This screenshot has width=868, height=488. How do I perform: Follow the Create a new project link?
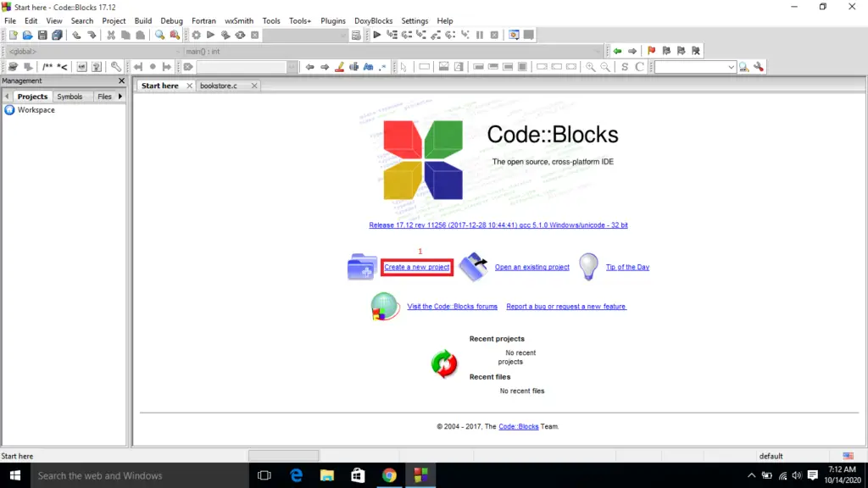pos(416,266)
